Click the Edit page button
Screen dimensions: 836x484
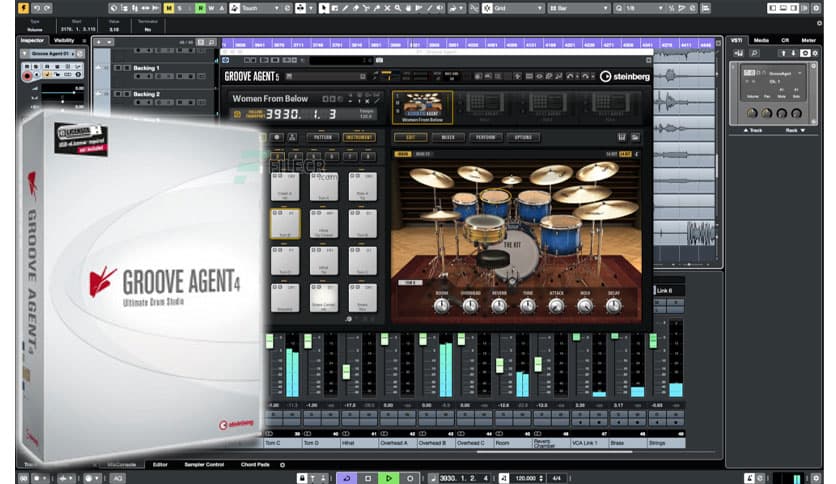tap(411, 137)
